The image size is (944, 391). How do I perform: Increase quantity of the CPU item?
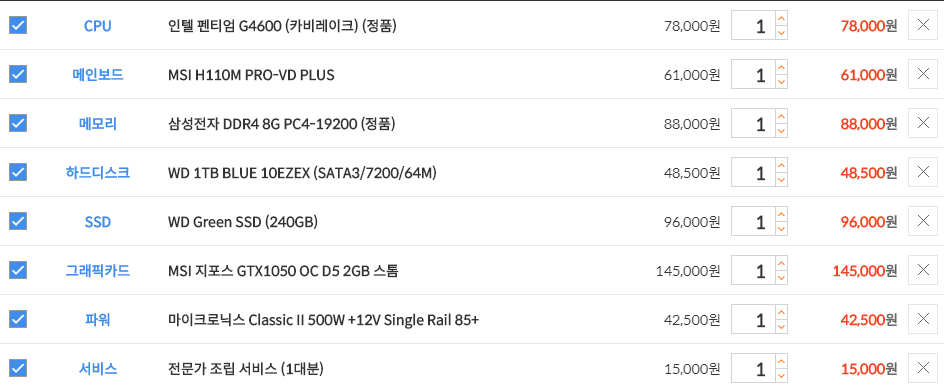click(781, 19)
